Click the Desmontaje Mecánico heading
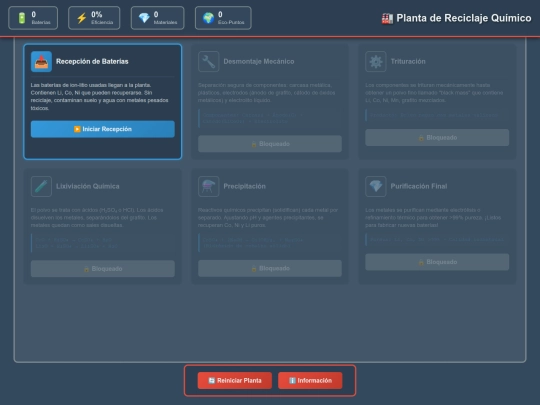The width and height of the screenshot is (540, 405). click(259, 62)
